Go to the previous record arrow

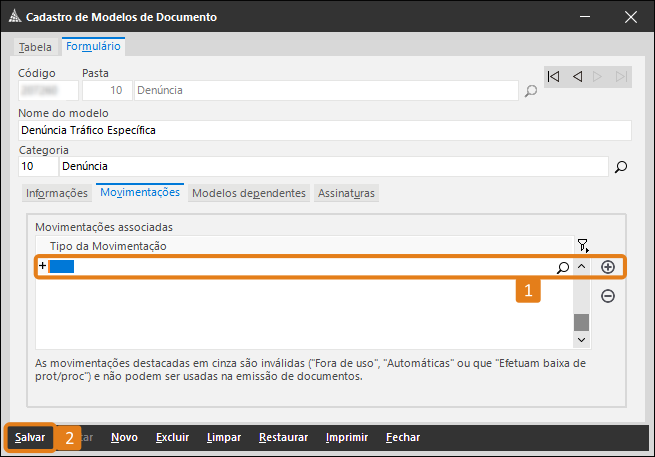(x=577, y=76)
